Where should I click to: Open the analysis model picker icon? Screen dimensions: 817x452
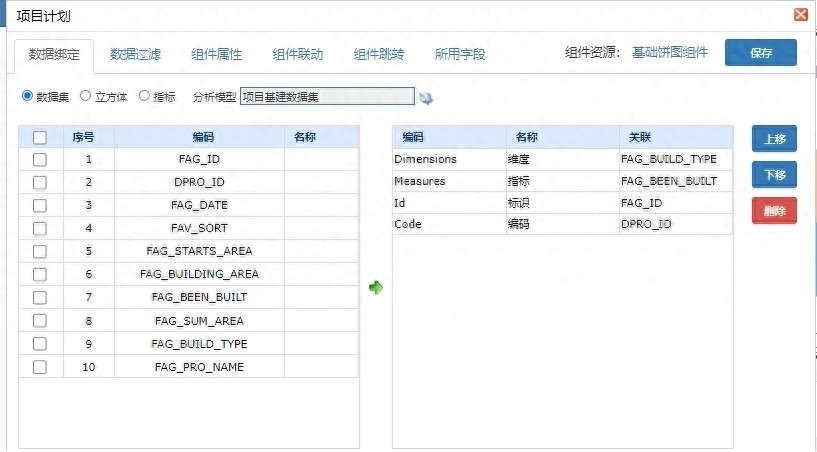coord(426,98)
